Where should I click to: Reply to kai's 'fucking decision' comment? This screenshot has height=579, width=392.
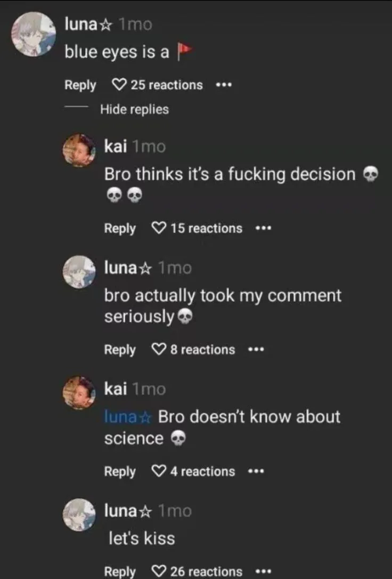120,228
